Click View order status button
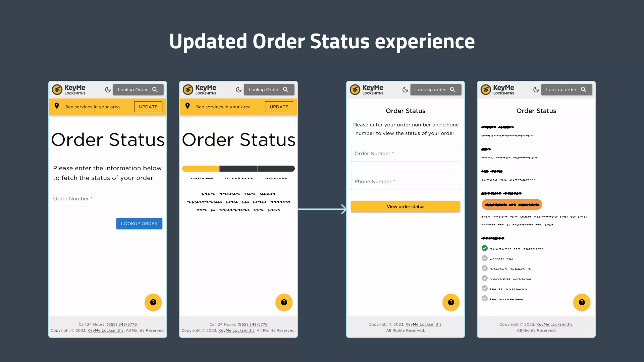This screenshot has width=644, height=362. [x=405, y=206]
